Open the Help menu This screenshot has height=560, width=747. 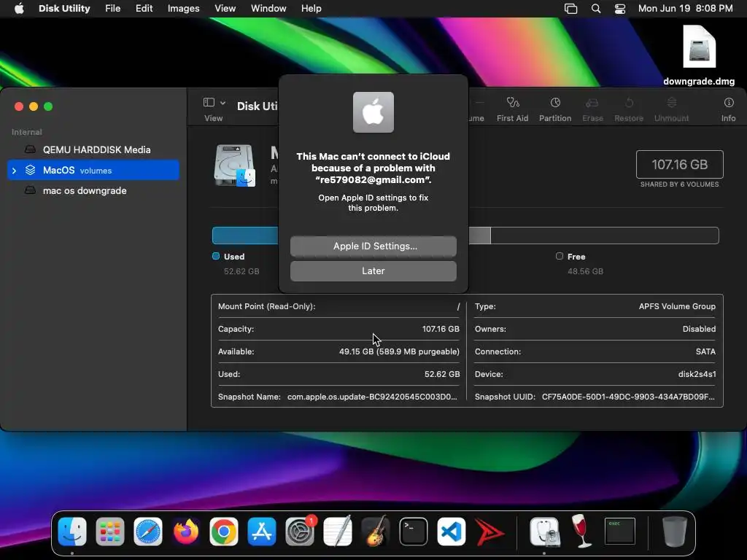pyautogui.click(x=311, y=9)
